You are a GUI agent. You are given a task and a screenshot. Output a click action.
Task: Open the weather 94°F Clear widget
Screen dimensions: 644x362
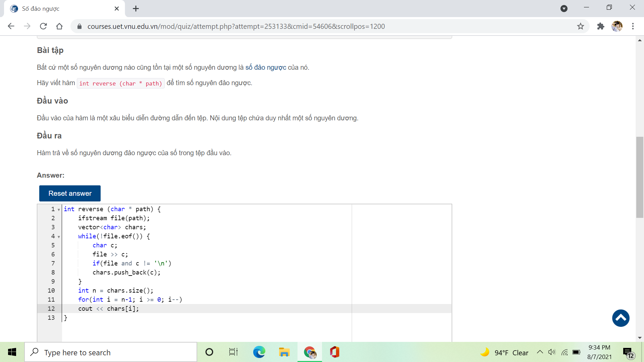[504, 353]
